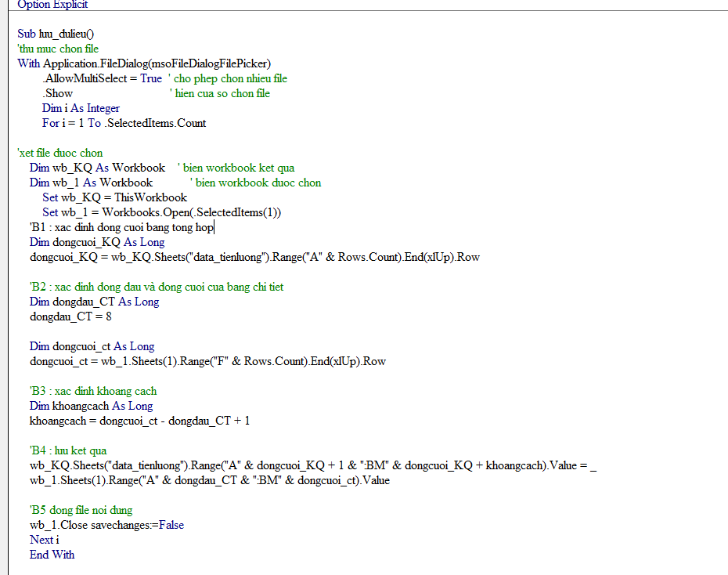Click comment 'B3 : xac dinh khoang cach'

click(93, 391)
